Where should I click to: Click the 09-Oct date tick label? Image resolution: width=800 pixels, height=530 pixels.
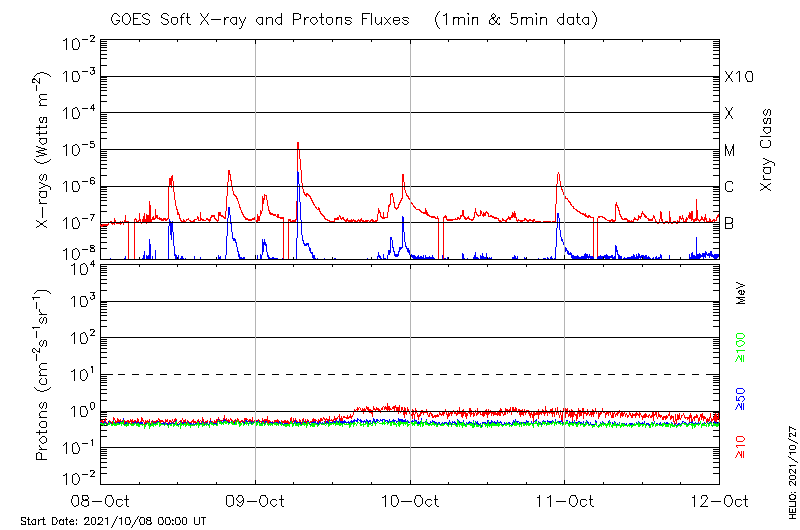pos(256,500)
